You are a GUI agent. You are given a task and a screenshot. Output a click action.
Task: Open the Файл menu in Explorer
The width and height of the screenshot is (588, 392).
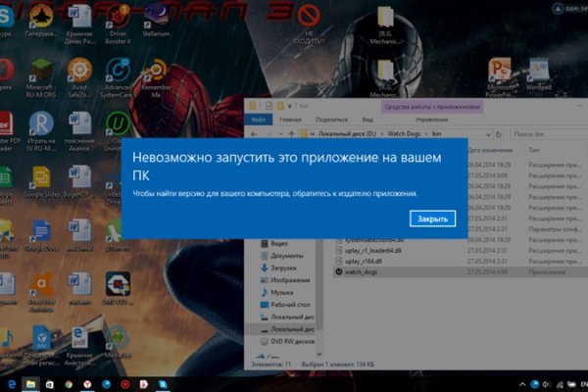259,118
